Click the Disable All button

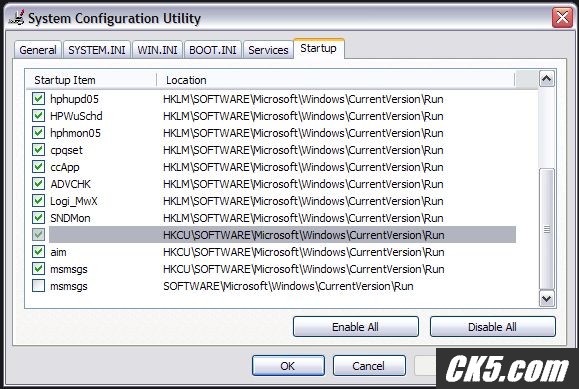(x=493, y=327)
